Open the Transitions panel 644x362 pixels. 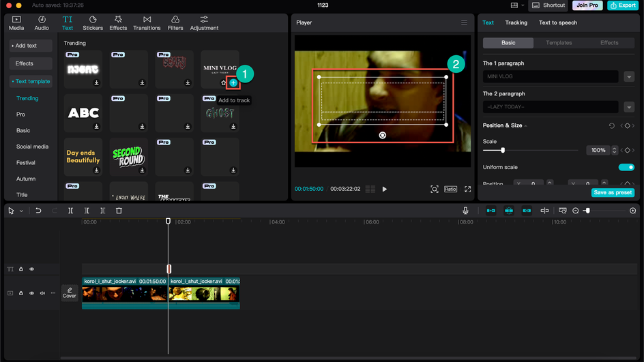click(147, 23)
